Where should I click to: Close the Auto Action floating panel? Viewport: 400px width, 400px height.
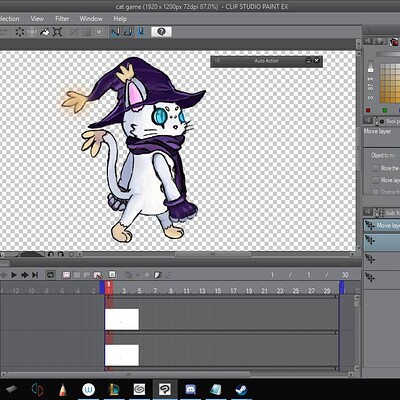coord(317,61)
